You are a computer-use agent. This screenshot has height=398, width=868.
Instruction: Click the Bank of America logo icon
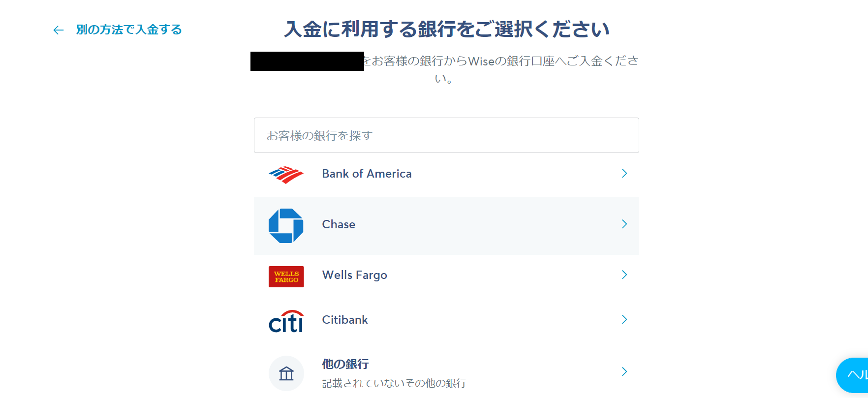[x=286, y=175]
